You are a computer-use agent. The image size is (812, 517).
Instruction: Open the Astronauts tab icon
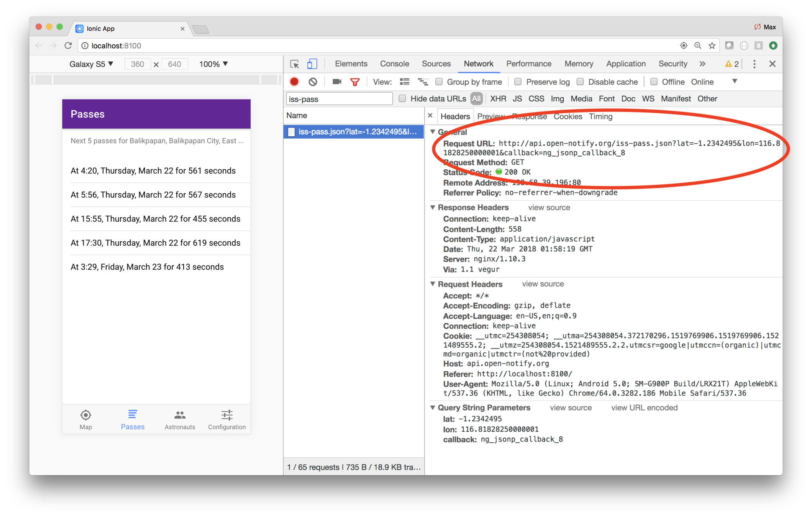click(x=180, y=415)
